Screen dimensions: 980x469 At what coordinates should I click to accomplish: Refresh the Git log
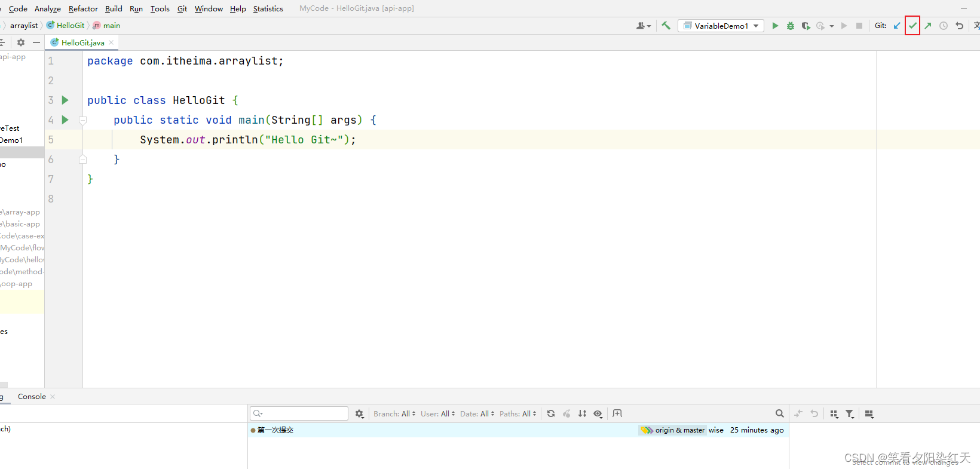551,413
